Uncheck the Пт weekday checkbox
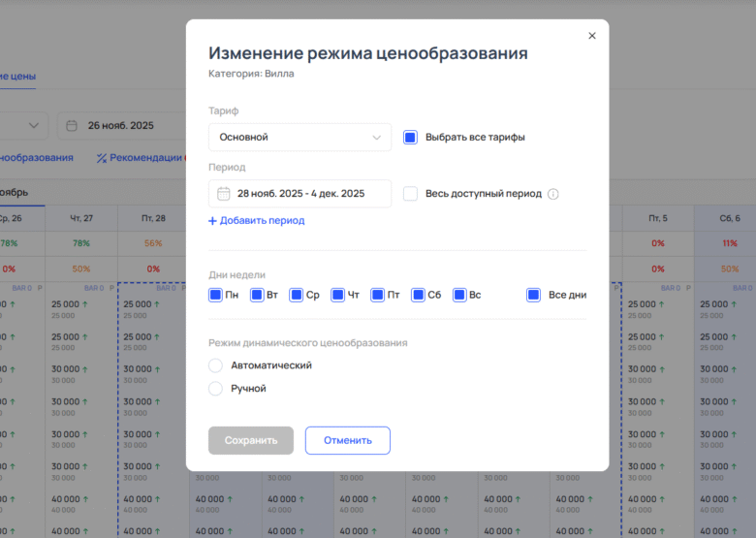This screenshot has height=538, width=756. click(x=377, y=295)
